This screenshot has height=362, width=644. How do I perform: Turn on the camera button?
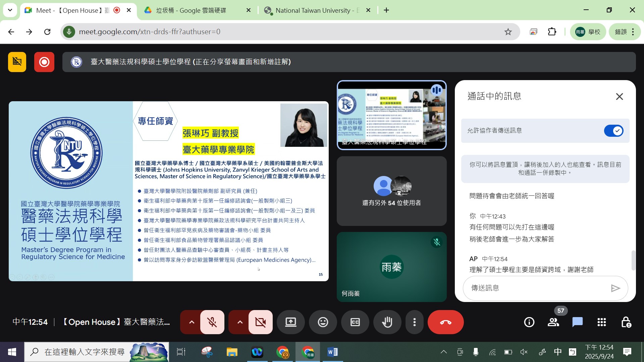tap(260, 322)
